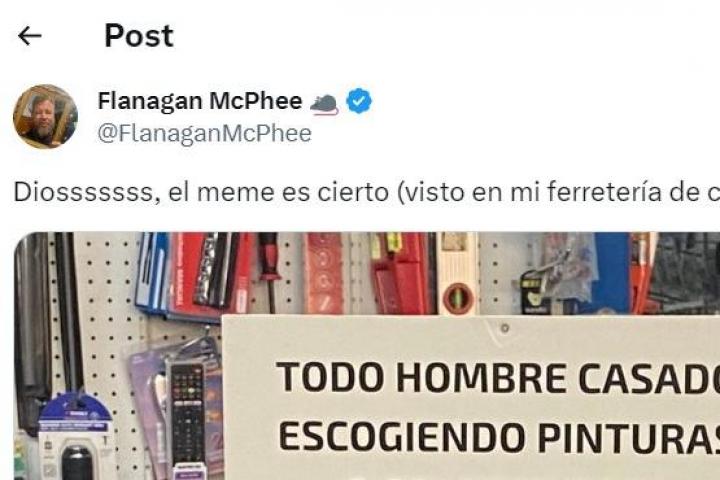Click the spirit level's round vial in the photo
The width and height of the screenshot is (720, 480).
pos(458,299)
